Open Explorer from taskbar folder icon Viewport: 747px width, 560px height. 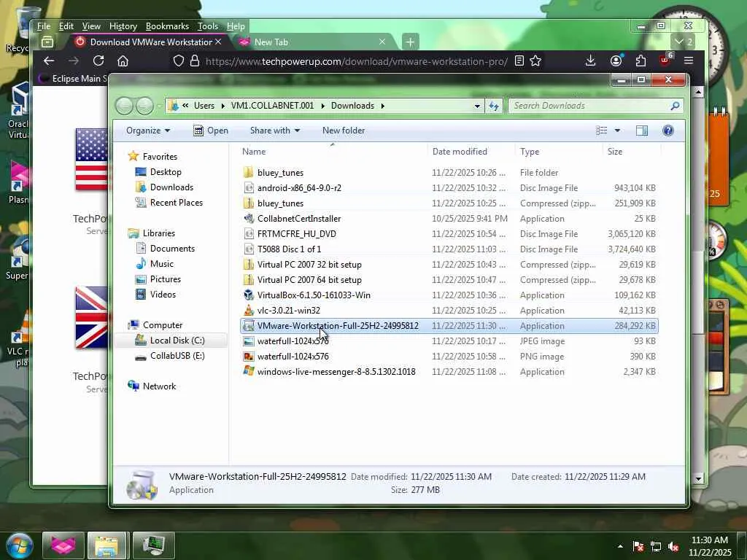coord(107,545)
